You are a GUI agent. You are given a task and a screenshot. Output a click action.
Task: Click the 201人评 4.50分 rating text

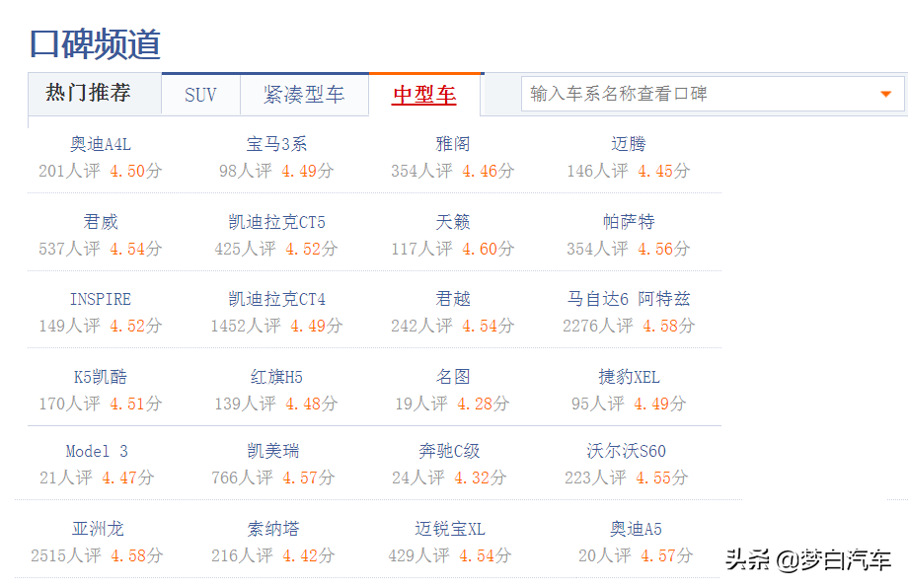coord(101,171)
